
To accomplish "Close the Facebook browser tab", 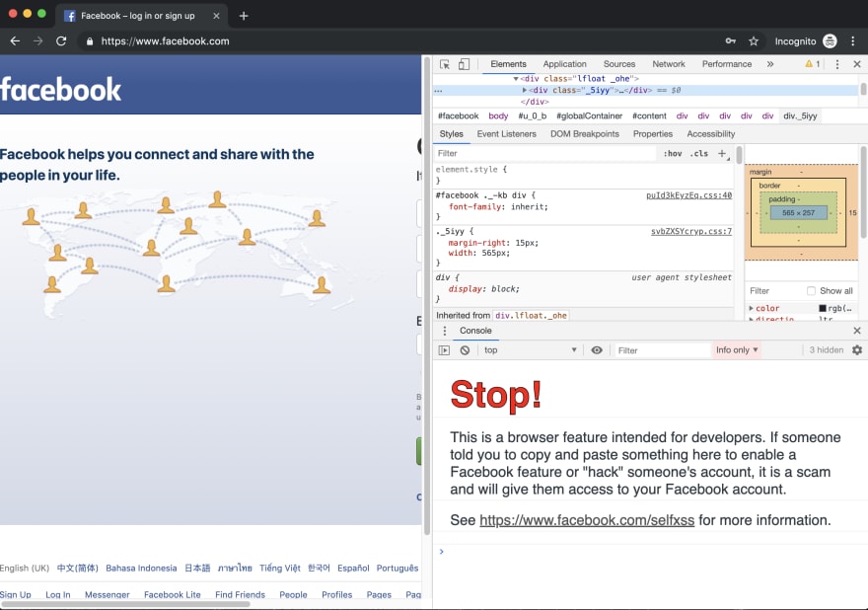I will [x=216, y=16].
